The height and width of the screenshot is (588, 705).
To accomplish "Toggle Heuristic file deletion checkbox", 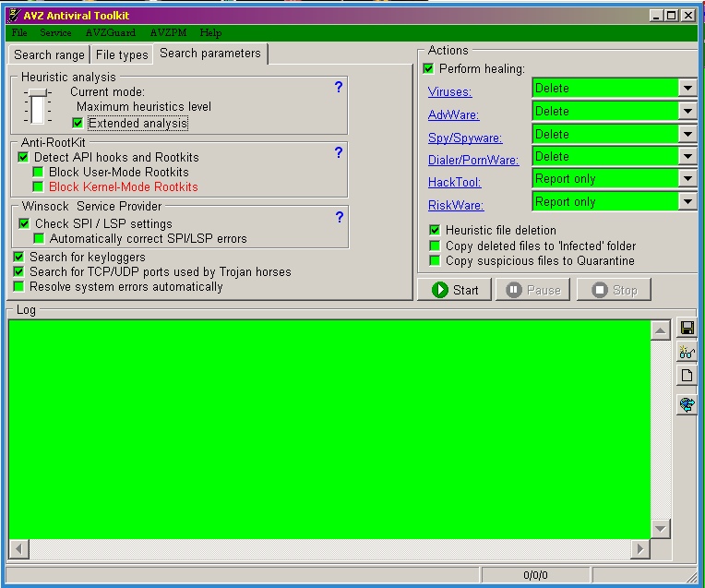I will pyautogui.click(x=435, y=231).
